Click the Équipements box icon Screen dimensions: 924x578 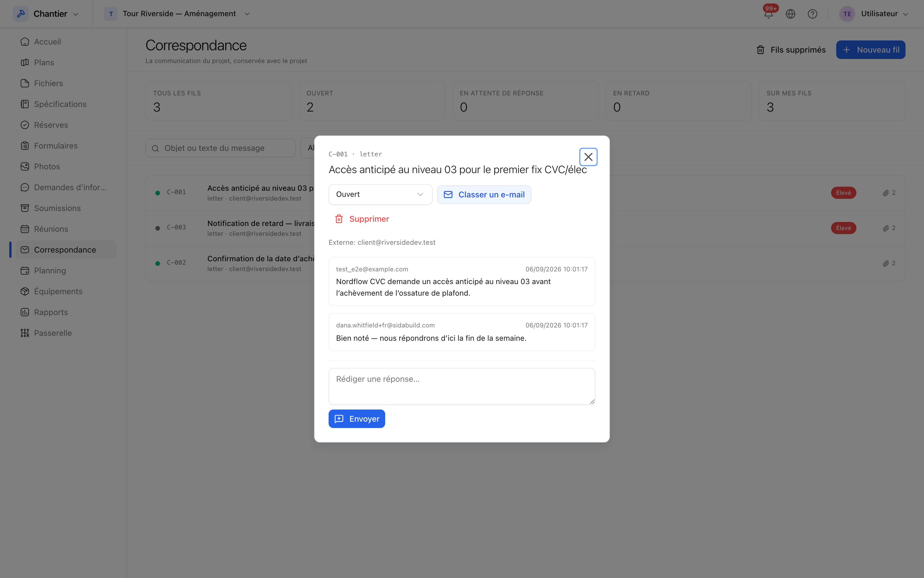click(x=25, y=291)
